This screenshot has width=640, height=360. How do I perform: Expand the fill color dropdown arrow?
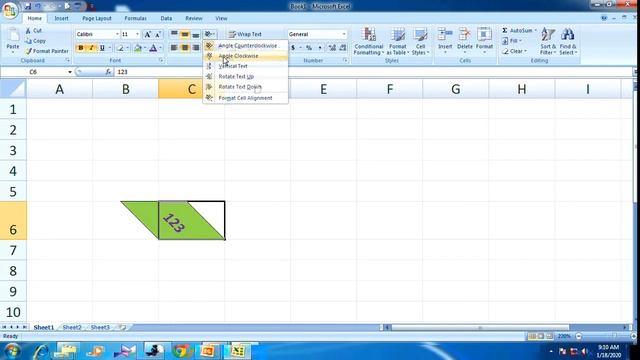[x=145, y=48]
